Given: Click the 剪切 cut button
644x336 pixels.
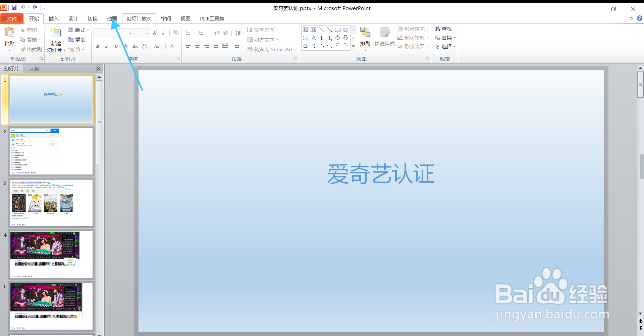Looking at the screenshot, I should click(x=29, y=30).
